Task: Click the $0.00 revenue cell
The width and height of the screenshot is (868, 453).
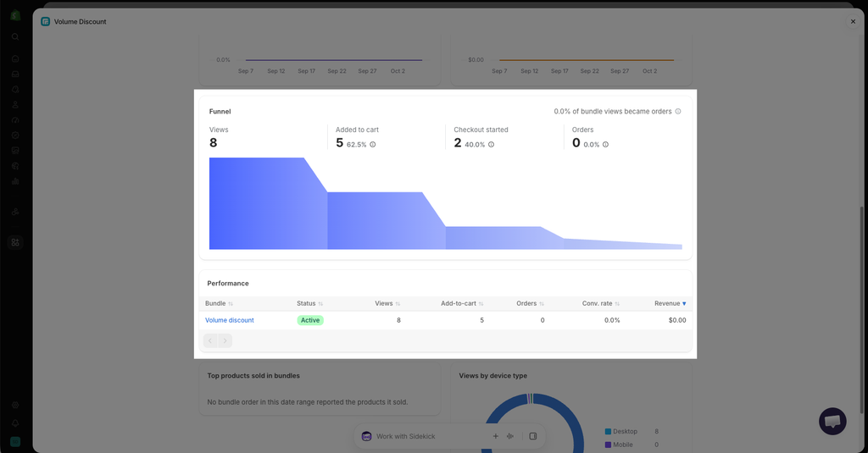Action: click(x=677, y=320)
